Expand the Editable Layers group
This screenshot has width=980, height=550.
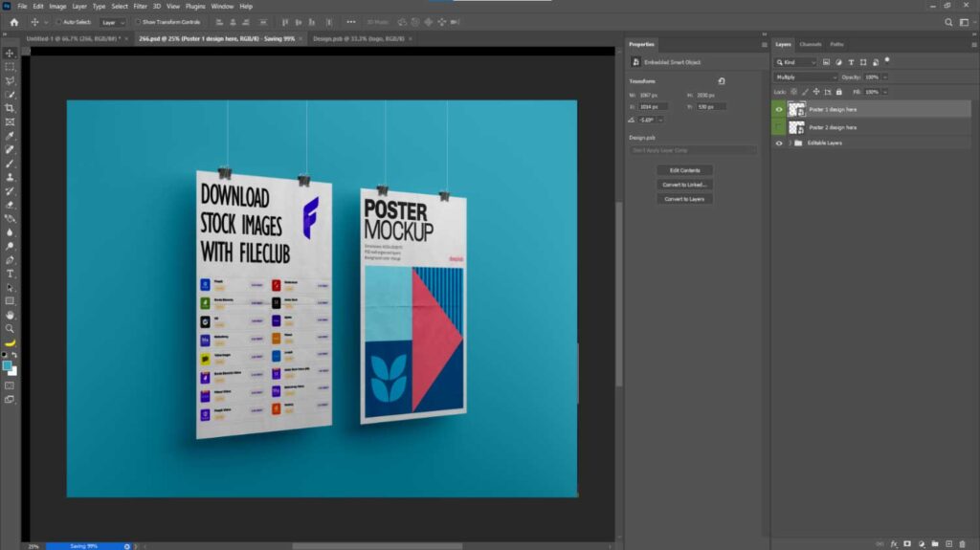(x=790, y=143)
